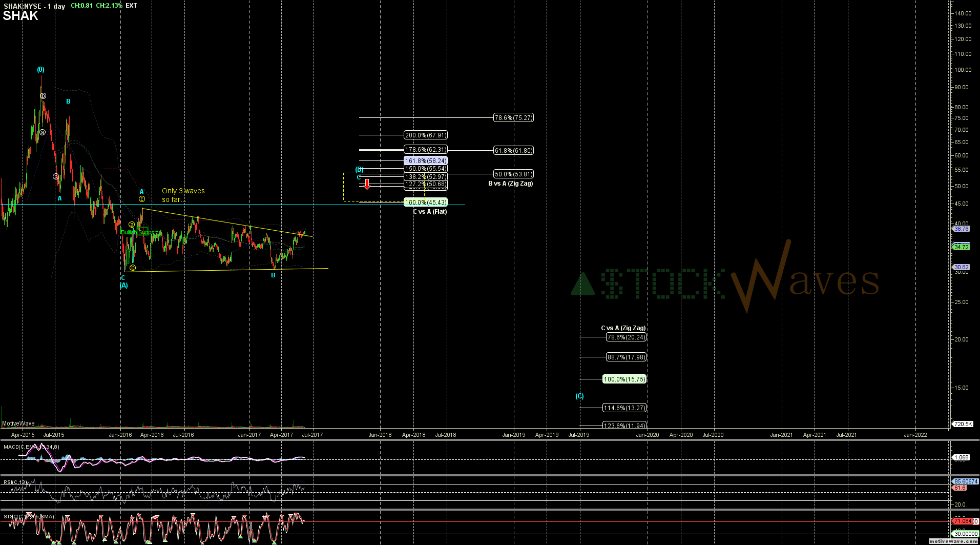The image size is (980, 545).
Task: Click the MotiveWave volume panel label
Action: [18, 423]
